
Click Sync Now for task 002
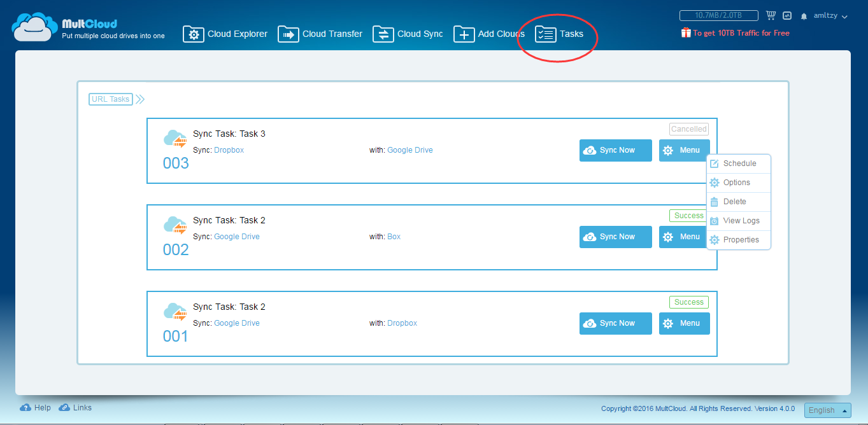click(x=616, y=237)
